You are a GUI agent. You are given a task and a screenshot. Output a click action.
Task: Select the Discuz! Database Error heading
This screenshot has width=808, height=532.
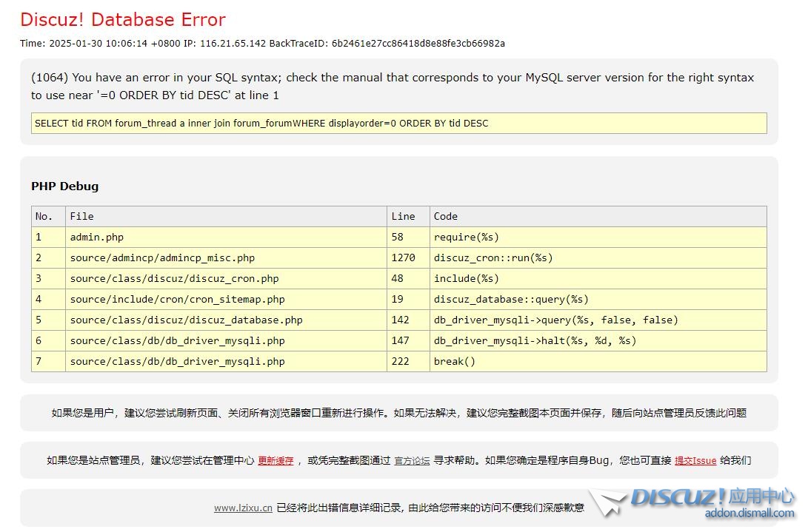[x=123, y=19]
